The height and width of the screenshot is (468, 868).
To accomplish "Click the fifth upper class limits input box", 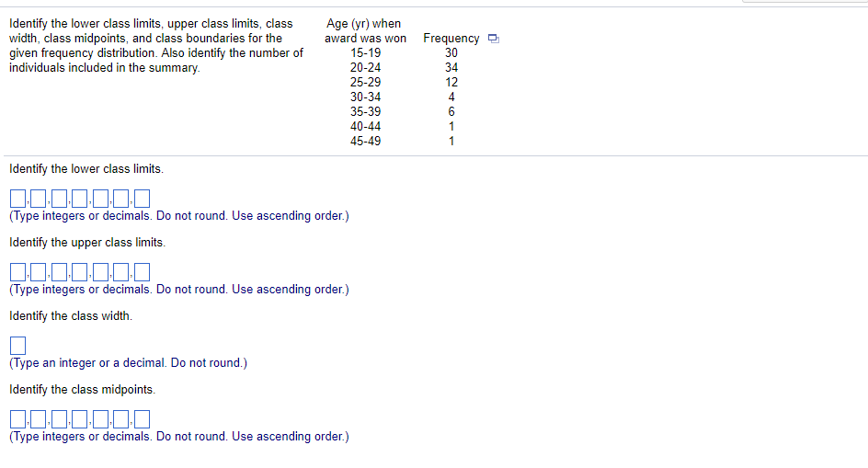I will 101,272.
